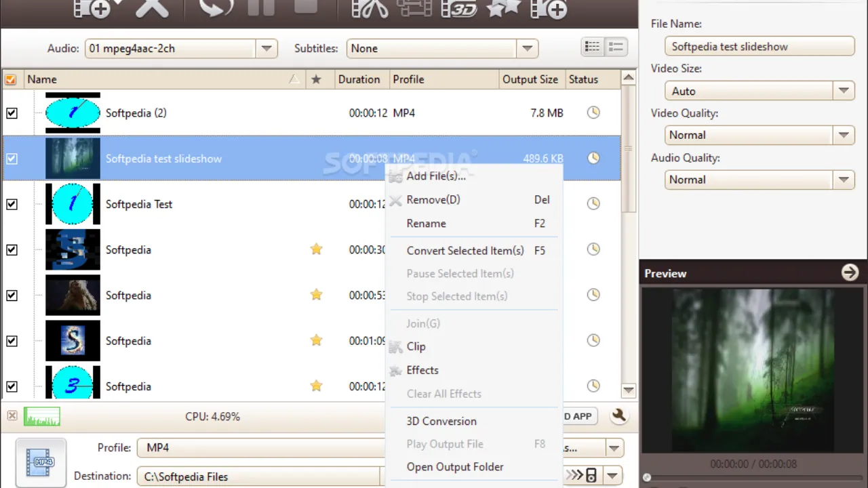The height and width of the screenshot is (488, 868).
Task: Uncheck the checkbox on the 00:01:09 Softpedia row
Action: pyautogui.click(x=12, y=340)
